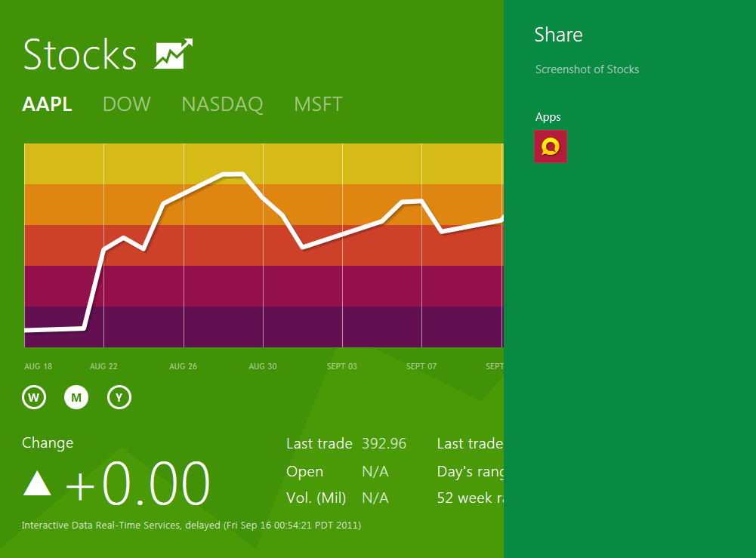Click the Apps section label
This screenshot has height=558, width=756.
tap(548, 116)
